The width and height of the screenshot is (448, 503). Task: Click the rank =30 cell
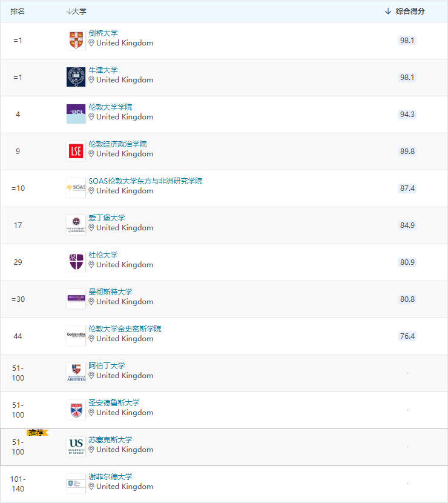pyautogui.click(x=18, y=299)
